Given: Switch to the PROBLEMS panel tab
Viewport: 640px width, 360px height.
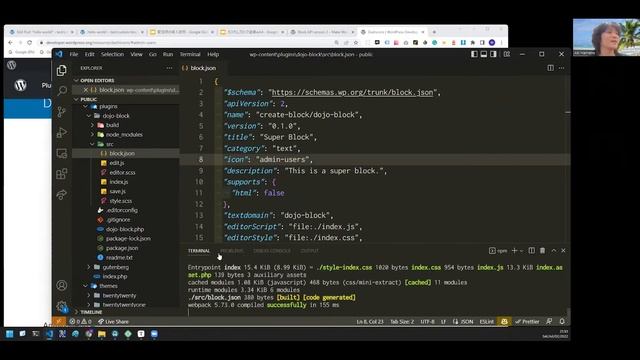Looking at the screenshot, I should (x=231, y=251).
